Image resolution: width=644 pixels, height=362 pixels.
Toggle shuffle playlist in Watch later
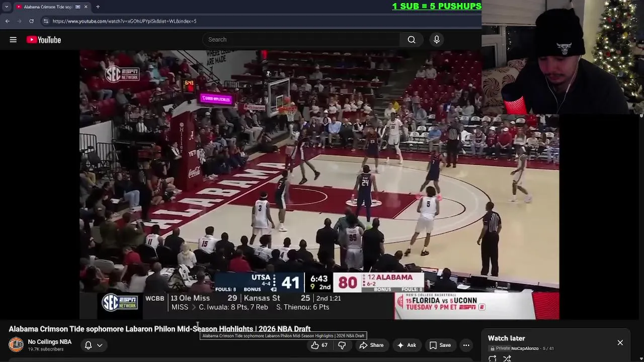point(507,358)
